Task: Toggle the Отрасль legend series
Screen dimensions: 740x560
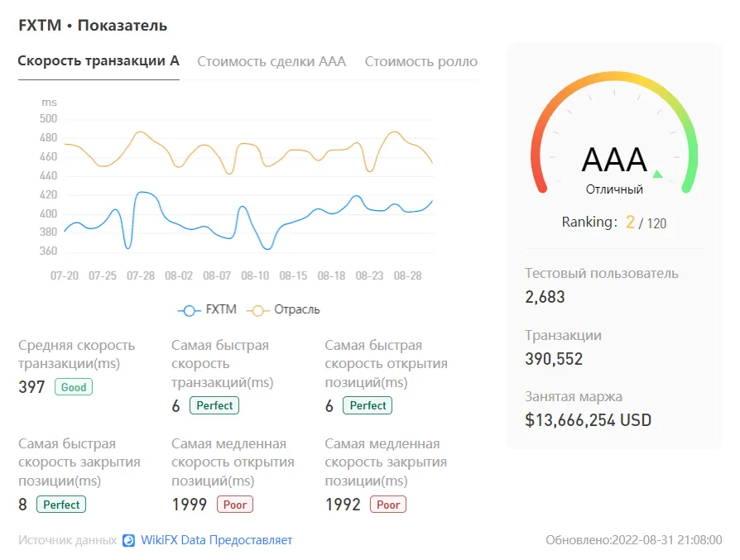Action: coord(283,310)
